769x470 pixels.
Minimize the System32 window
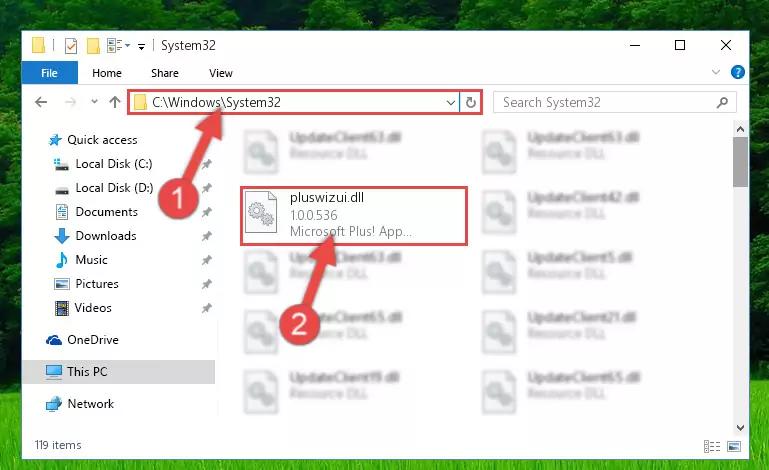pyautogui.click(x=635, y=45)
